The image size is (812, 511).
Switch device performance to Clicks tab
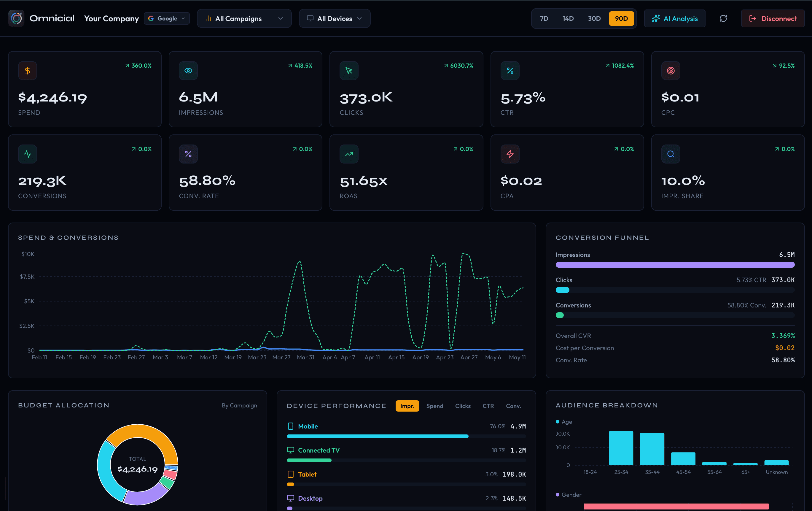[463, 406]
